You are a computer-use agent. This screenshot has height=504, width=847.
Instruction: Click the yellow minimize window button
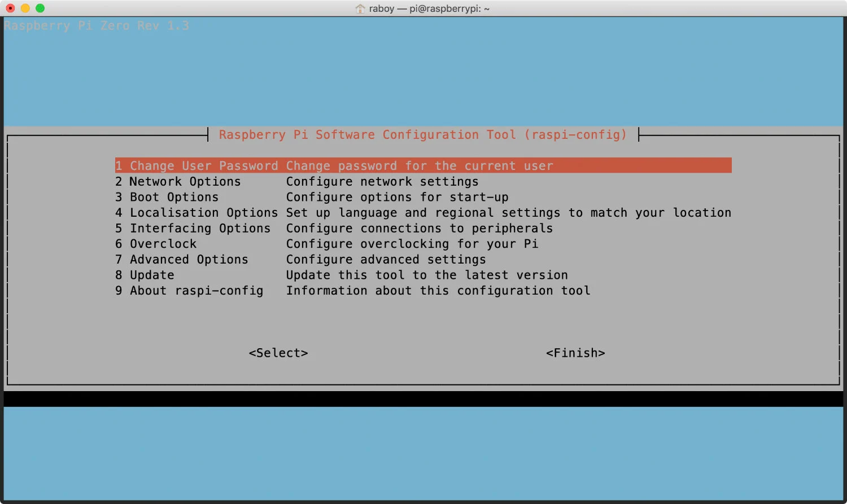[25, 8]
